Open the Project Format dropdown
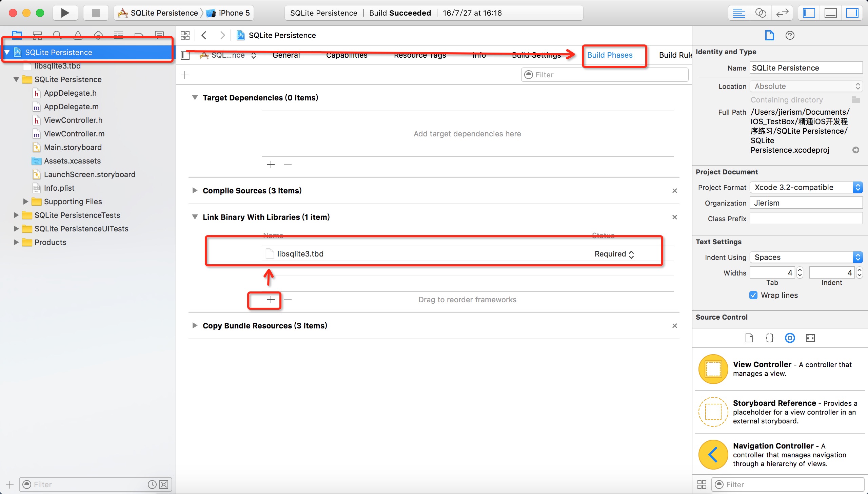Image resolution: width=868 pixels, height=494 pixels. tap(806, 187)
